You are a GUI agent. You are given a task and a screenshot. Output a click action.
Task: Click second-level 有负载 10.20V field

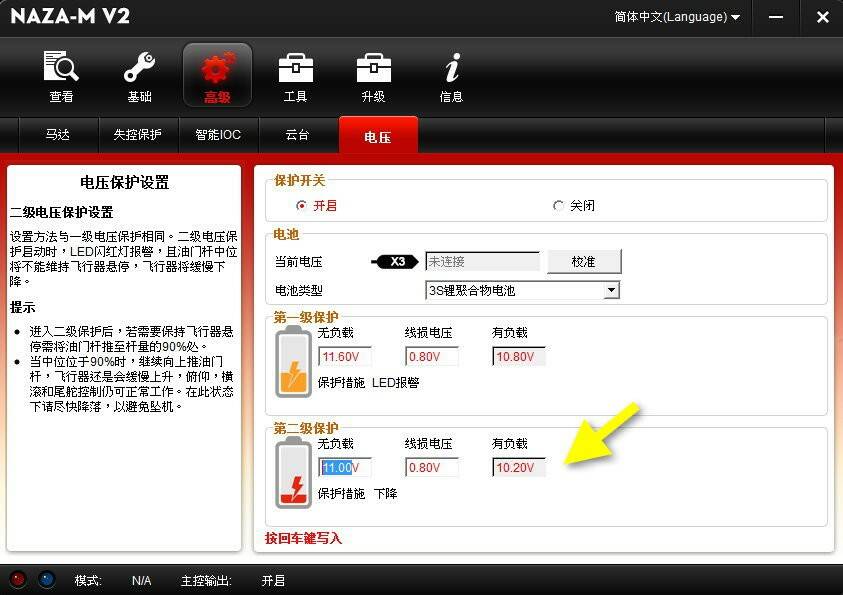click(519, 467)
